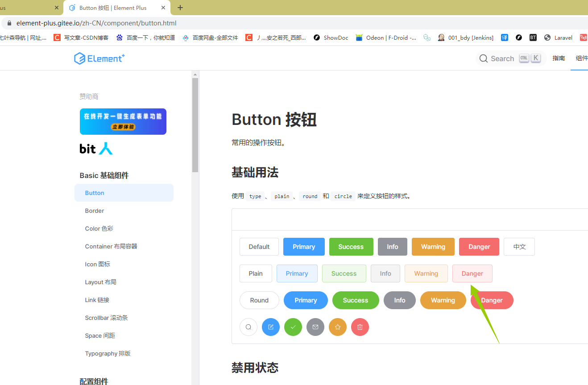
Task: Click the round Primary button example
Action: point(306,300)
